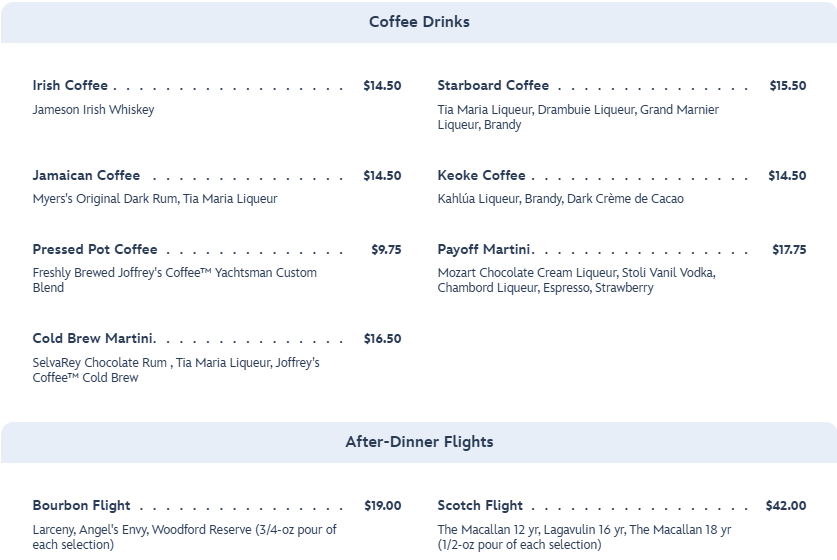Viewport: 837px width, 560px height.
Task: Click the Pressed Pot Coffee title
Action: coord(95,250)
